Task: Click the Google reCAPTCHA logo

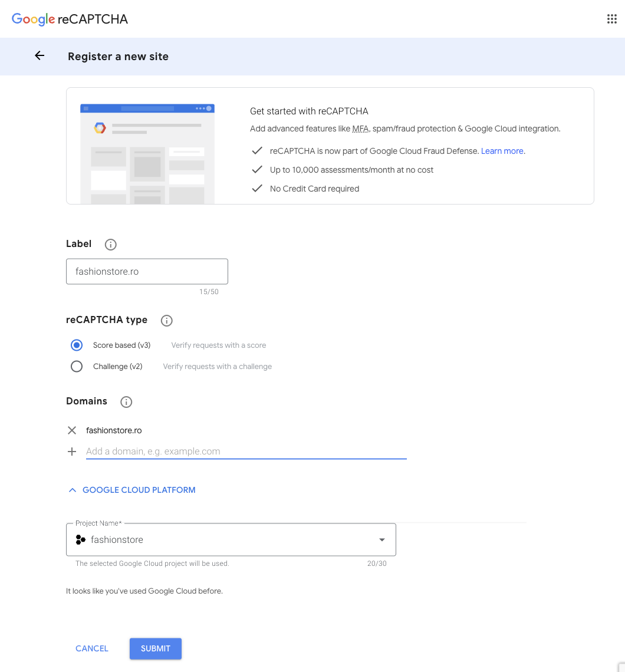Action: tap(70, 19)
